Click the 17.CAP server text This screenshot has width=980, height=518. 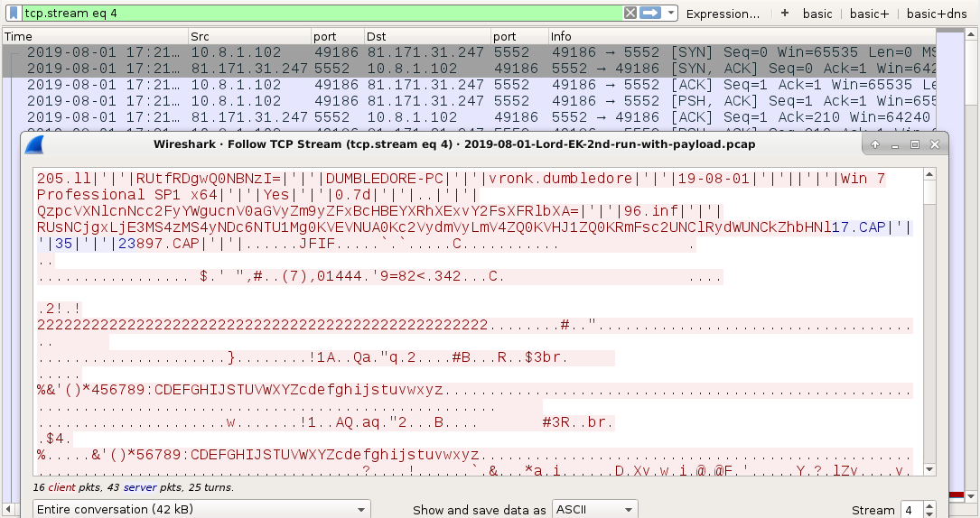tap(859, 227)
